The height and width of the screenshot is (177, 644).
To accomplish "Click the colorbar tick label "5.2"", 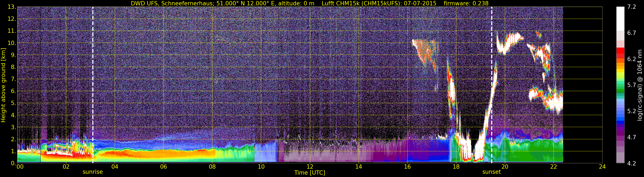I will [x=632, y=111].
